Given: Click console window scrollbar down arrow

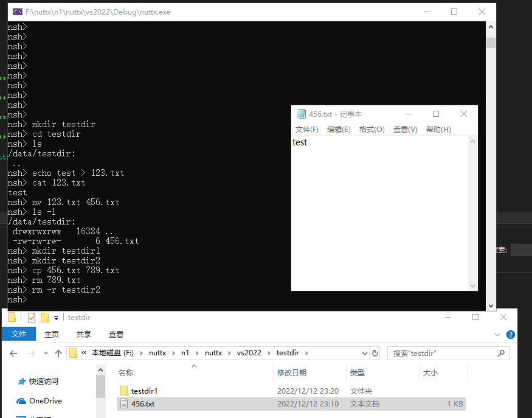Looking at the screenshot, I should click(x=491, y=305).
